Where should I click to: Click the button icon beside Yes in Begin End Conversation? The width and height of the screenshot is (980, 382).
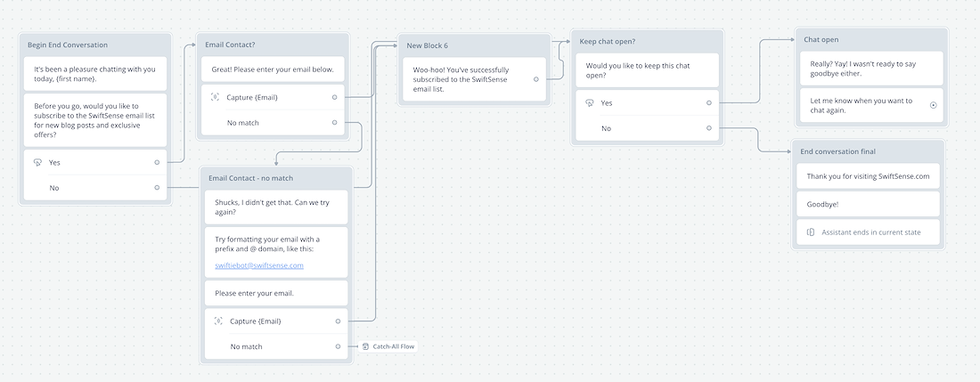click(37, 162)
